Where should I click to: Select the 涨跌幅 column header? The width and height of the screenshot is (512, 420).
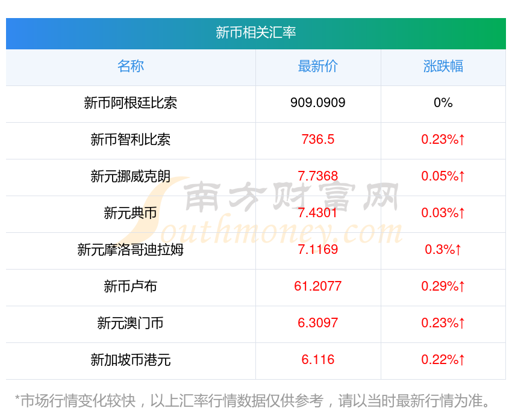tap(443, 66)
